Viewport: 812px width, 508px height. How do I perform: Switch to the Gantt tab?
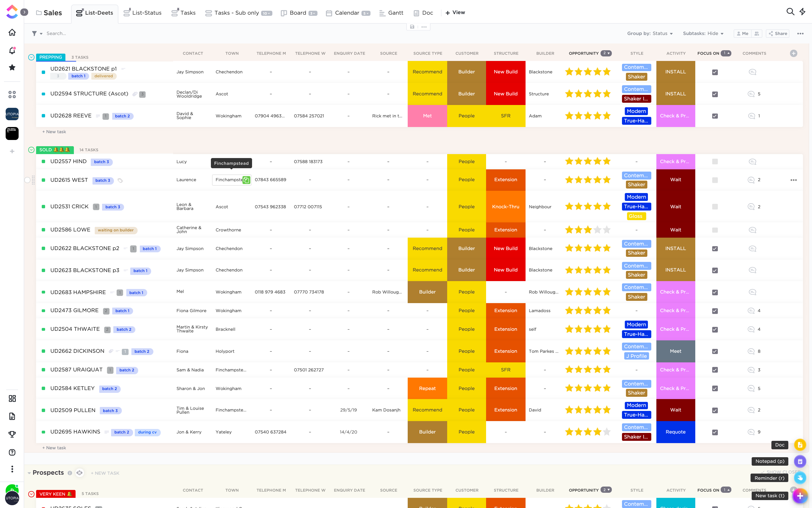pos(391,13)
